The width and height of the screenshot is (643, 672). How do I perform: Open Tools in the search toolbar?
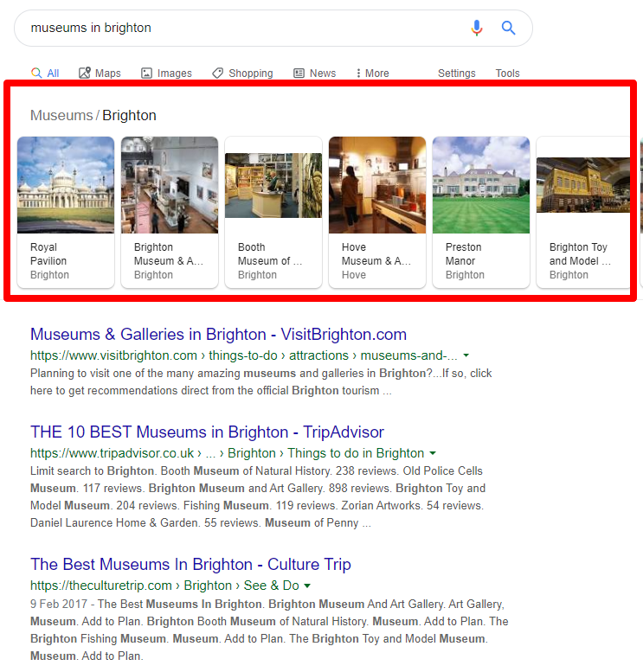click(507, 74)
